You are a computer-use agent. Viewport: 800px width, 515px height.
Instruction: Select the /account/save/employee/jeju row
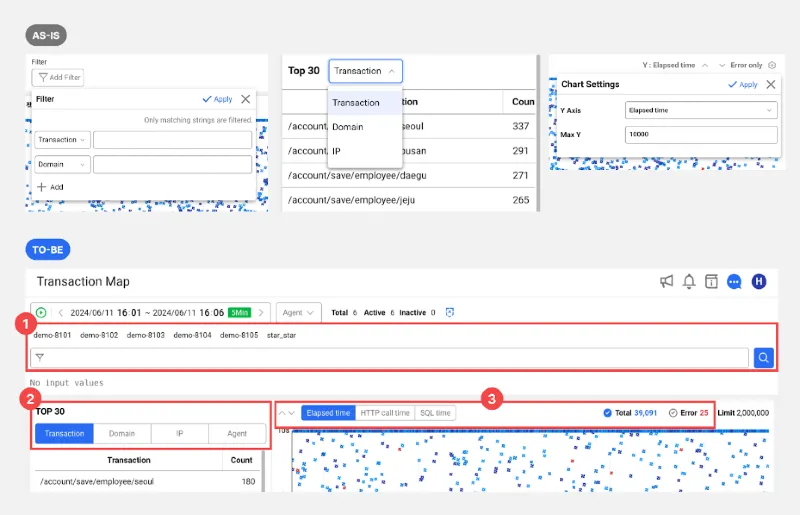(409, 200)
